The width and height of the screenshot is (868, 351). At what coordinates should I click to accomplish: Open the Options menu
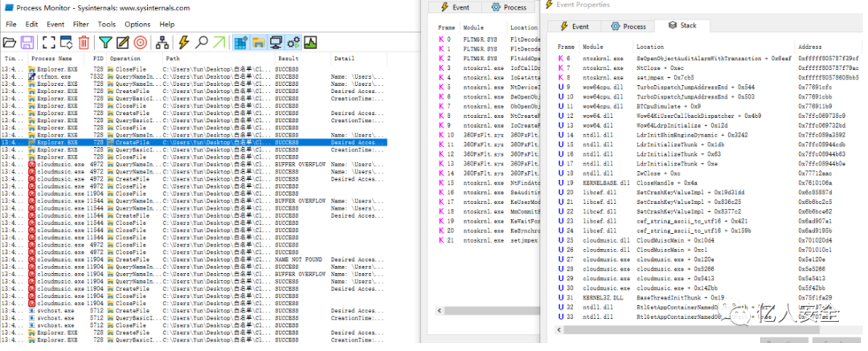137,24
